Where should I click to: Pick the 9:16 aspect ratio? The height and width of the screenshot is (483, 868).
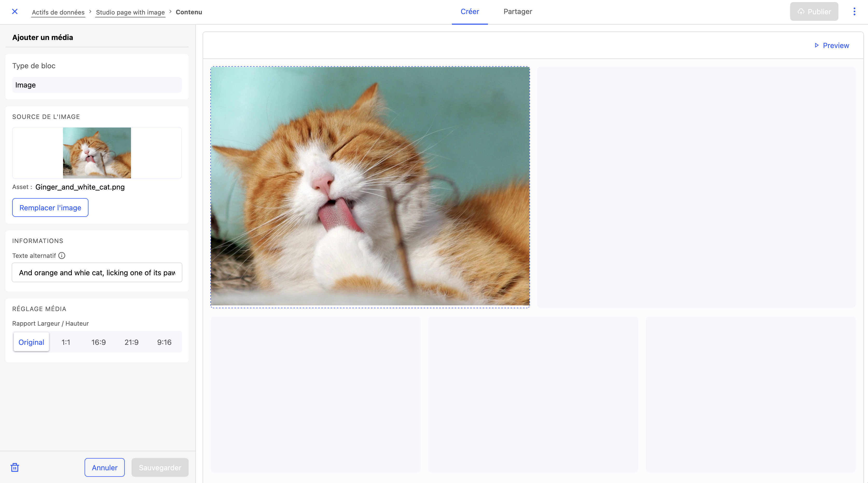[x=164, y=342]
